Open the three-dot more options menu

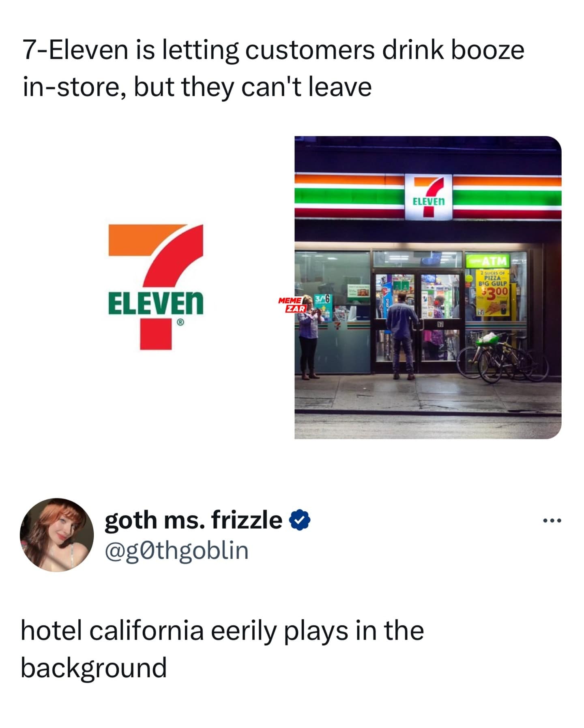coord(552,520)
